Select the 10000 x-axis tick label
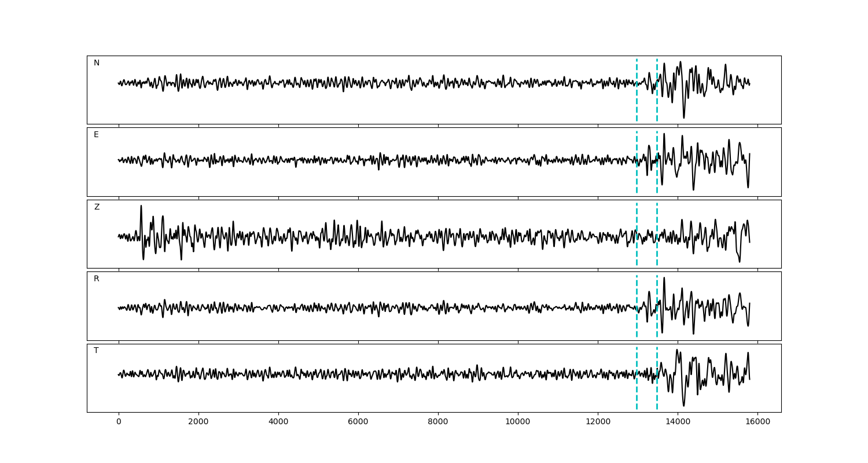Screen dimensions: 868x463 pos(518,422)
